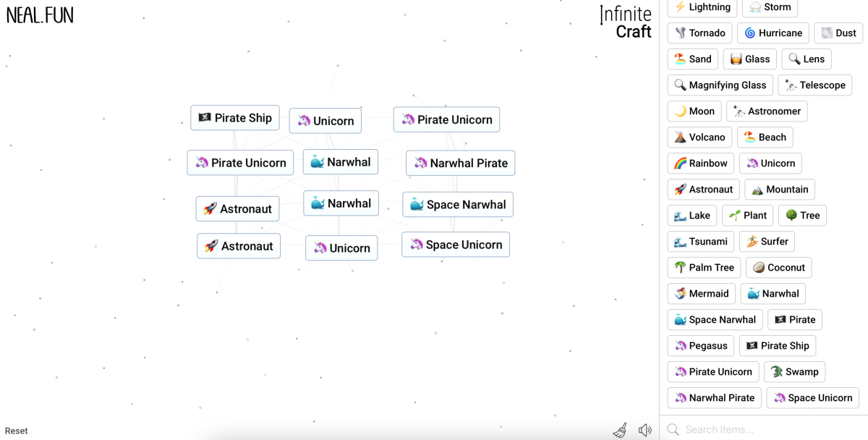
Task: Pick the Magnifying Glass element
Action: pos(720,85)
